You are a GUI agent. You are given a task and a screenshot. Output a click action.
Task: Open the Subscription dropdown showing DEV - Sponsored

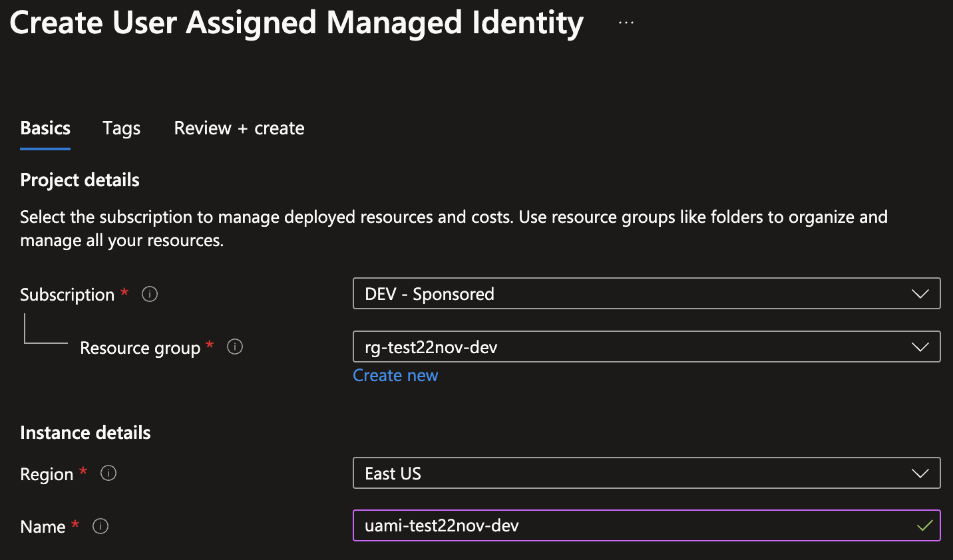click(x=646, y=293)
